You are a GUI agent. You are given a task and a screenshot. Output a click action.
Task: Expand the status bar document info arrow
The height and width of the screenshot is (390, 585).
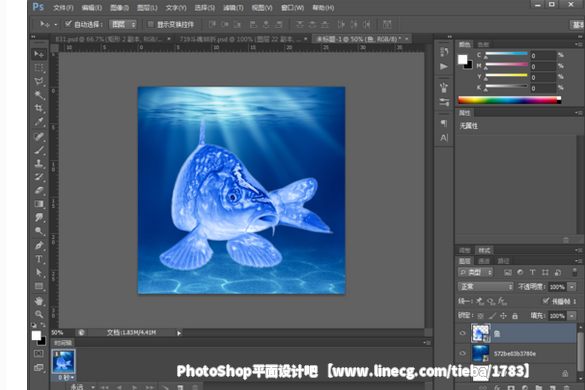(179, 333)
